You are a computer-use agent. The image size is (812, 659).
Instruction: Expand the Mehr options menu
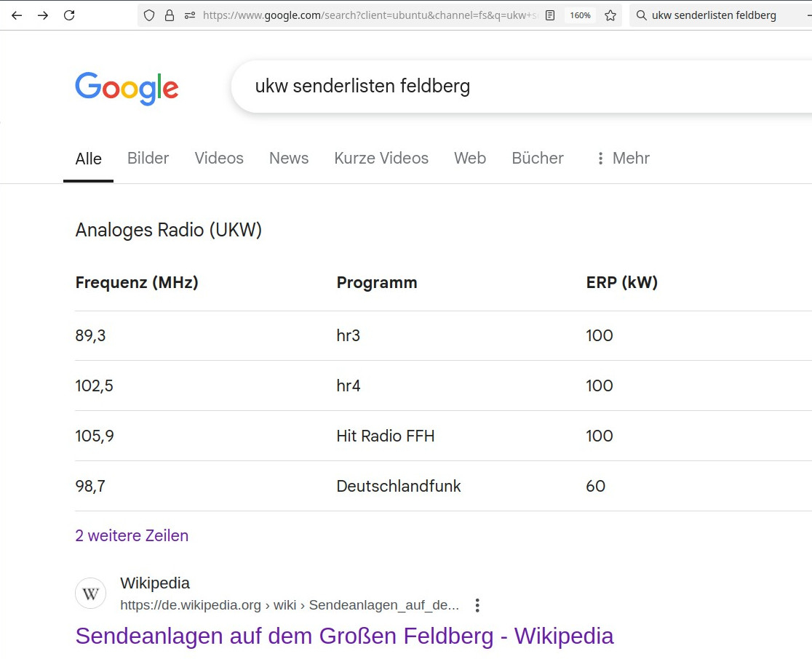[623, 158]
